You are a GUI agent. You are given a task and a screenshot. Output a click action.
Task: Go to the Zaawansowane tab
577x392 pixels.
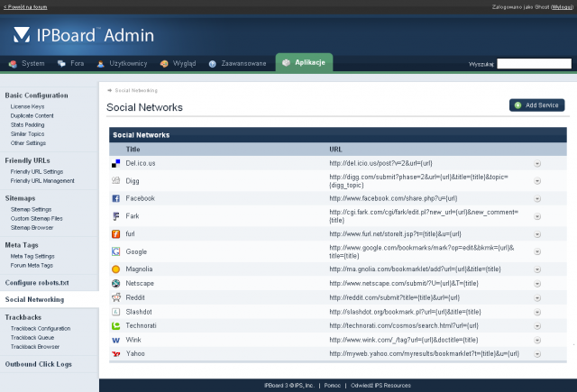click(x=238, y=64)
